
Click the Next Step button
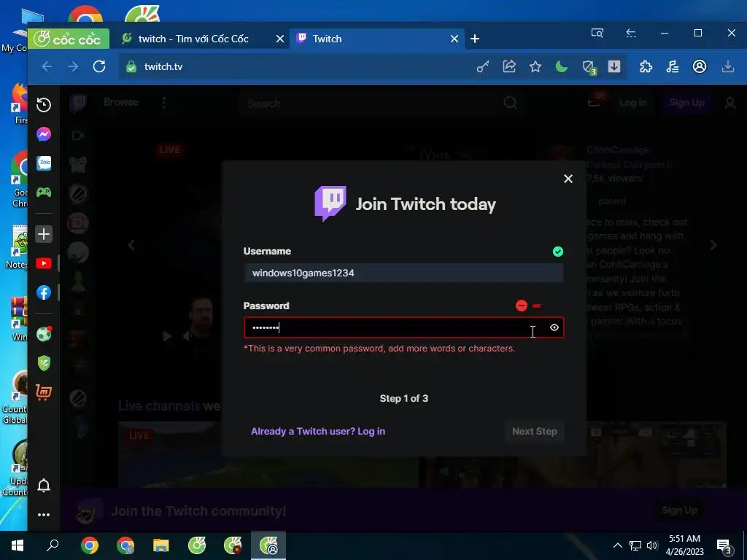(x=535, y=432)
